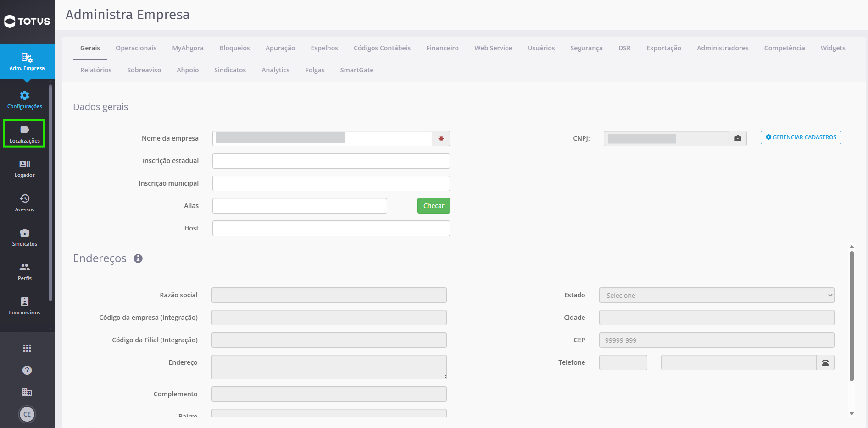
Task: Open the Folgas tab
Action: tap(315, 70)
